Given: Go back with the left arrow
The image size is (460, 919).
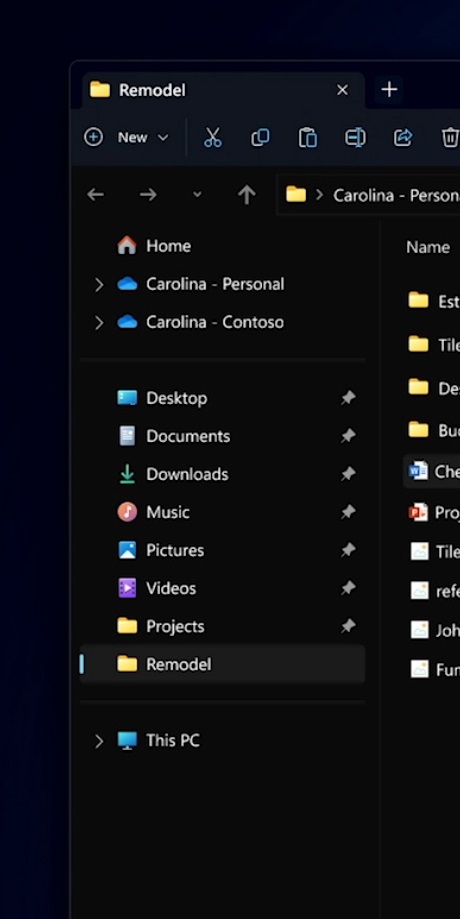Looking at the screenshot, I should (96, 195).
